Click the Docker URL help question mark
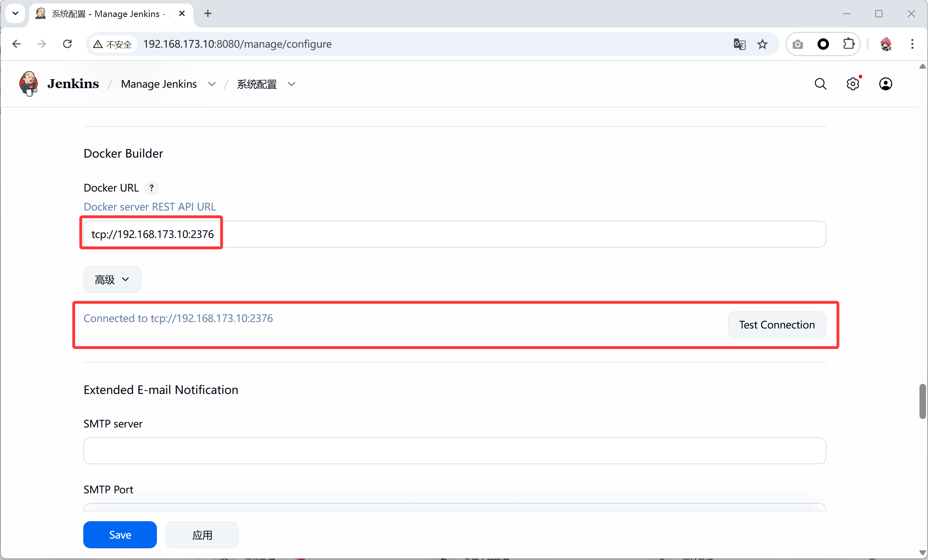 click(x=152, y=188)
